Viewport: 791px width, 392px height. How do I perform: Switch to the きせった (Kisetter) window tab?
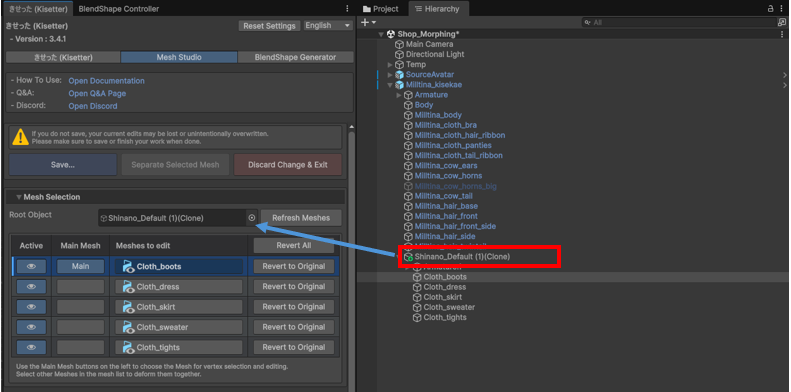(x=37, y=9)
